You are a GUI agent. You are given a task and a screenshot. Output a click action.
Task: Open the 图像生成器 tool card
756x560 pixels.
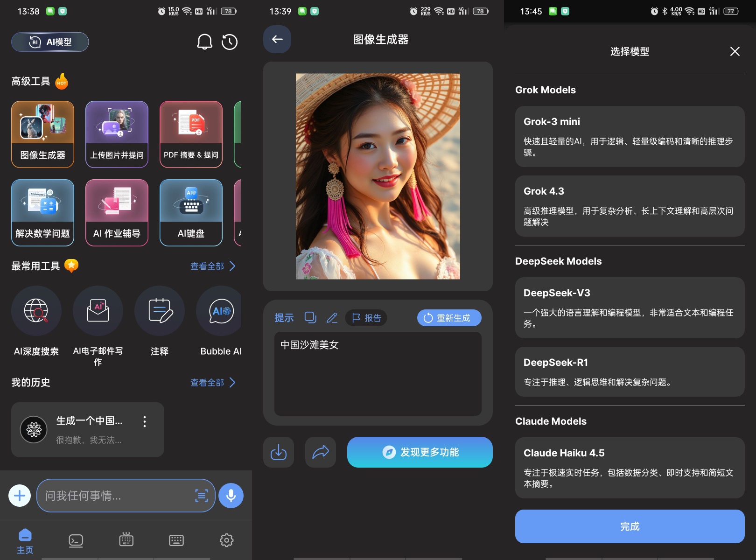point(42,134)
